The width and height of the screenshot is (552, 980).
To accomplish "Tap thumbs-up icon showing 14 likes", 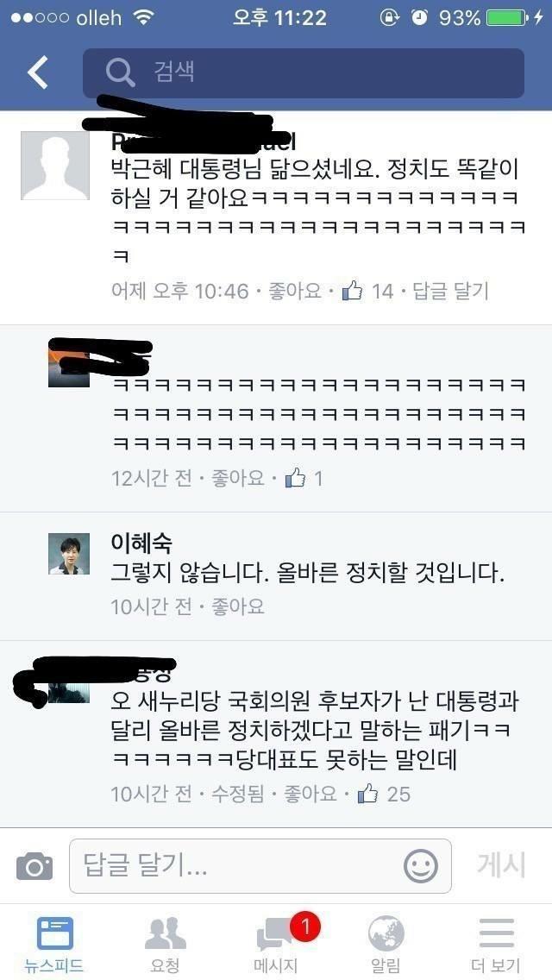I will click(353, 291).
